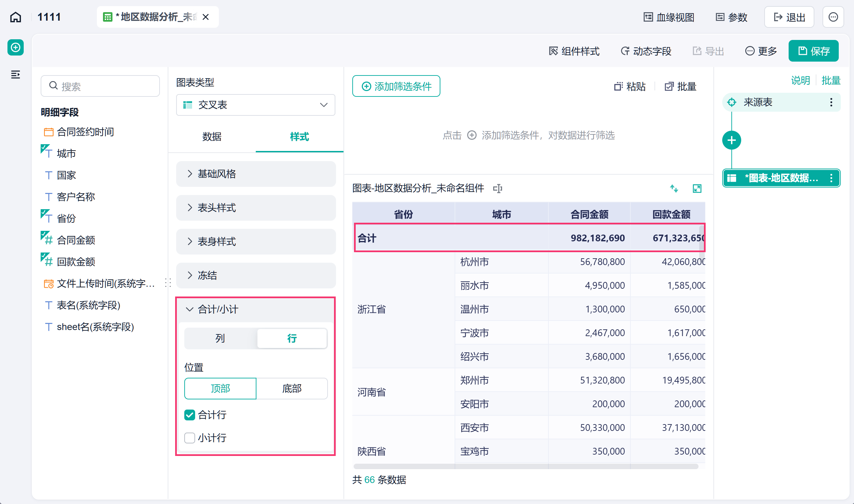Select the 列 segment
The width and height of the screenshot is (854, 504).
click(x=220, y=338)
